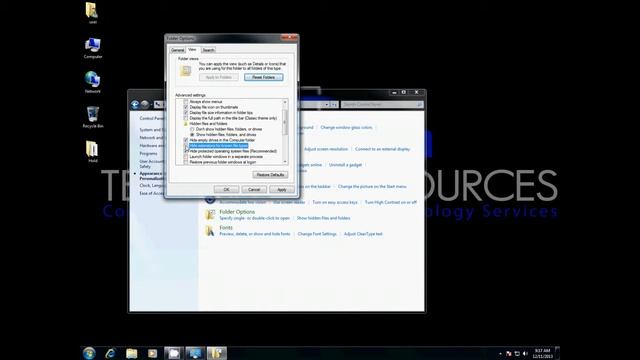
Task: Open Windows Explorer from the taskbar
Action: [x=131, y=353]
